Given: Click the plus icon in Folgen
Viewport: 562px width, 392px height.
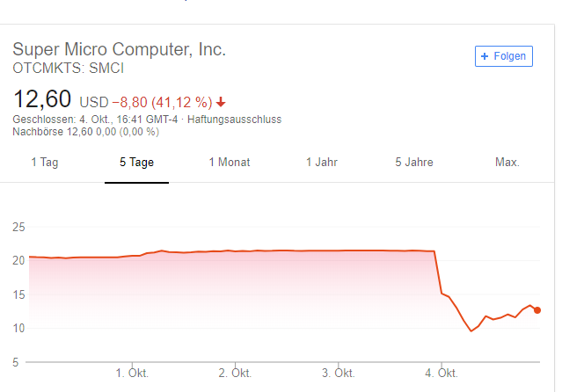Looking at the screenshot, I should point(485,56).
